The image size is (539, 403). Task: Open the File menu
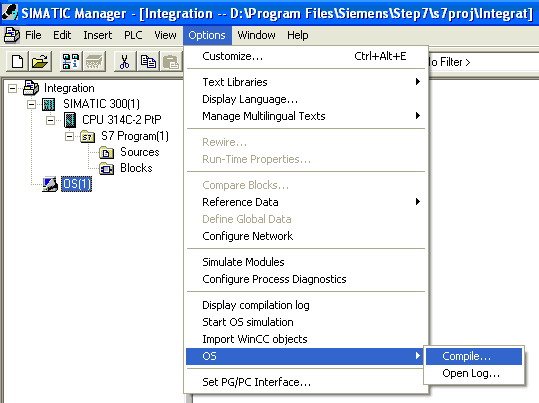[x=33, y=35]
